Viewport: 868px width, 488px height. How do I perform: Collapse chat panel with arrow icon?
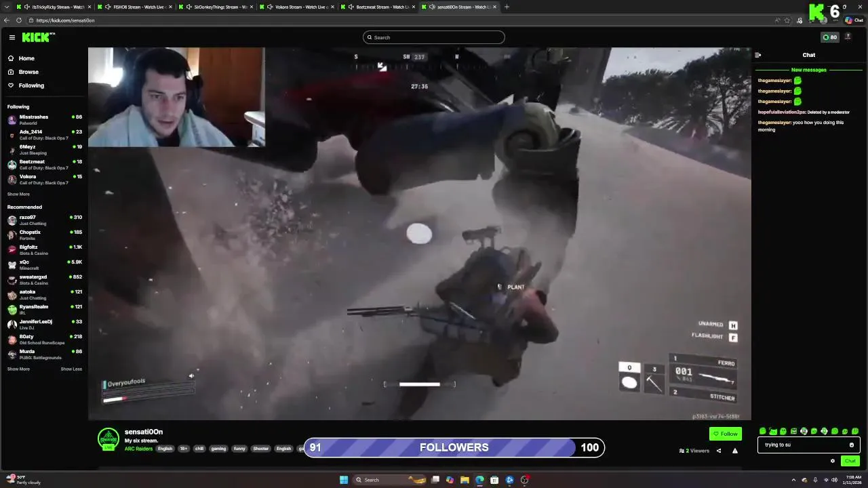(758, 55)
